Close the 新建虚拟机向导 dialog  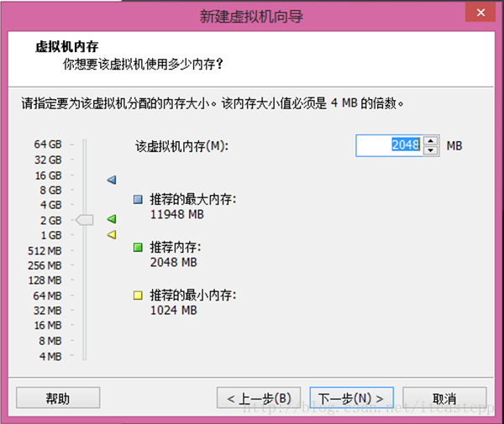pos(480,13)
